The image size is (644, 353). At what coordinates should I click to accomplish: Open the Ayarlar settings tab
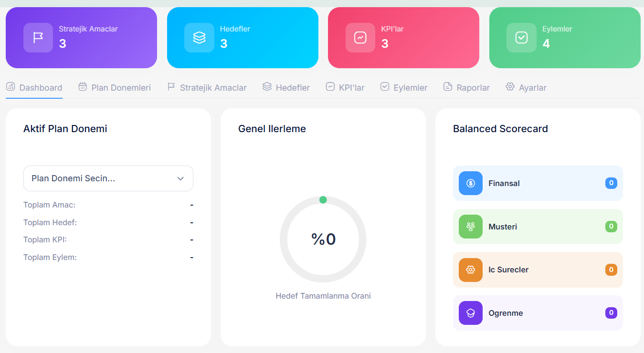(526, 88)
